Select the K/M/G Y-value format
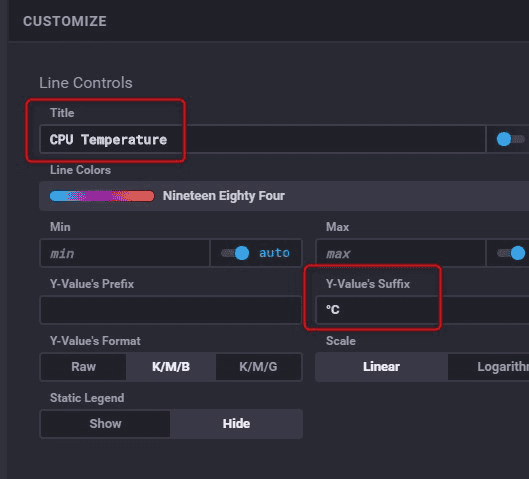 pos(258,367)
